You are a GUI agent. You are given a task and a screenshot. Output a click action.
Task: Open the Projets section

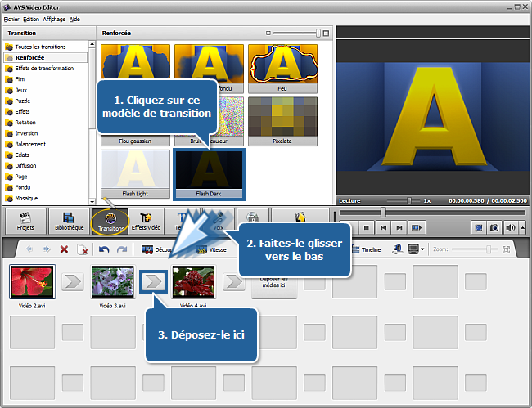click(25, 221)
